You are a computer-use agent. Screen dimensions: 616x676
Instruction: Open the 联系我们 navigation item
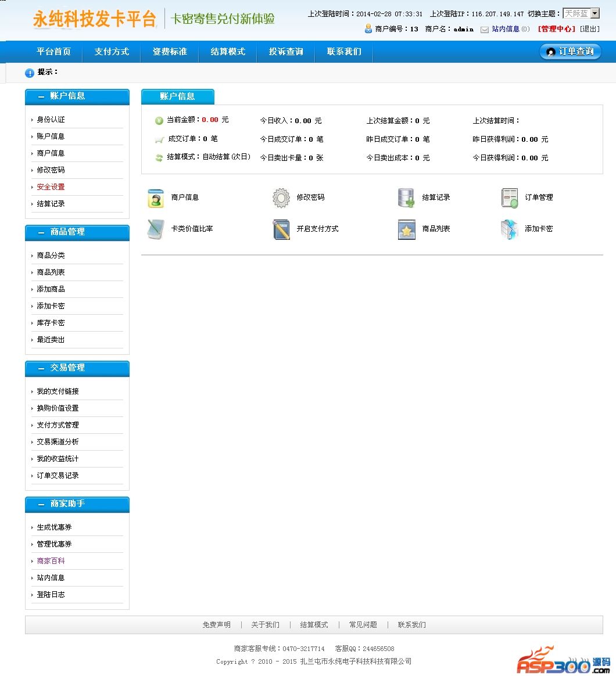344,52
